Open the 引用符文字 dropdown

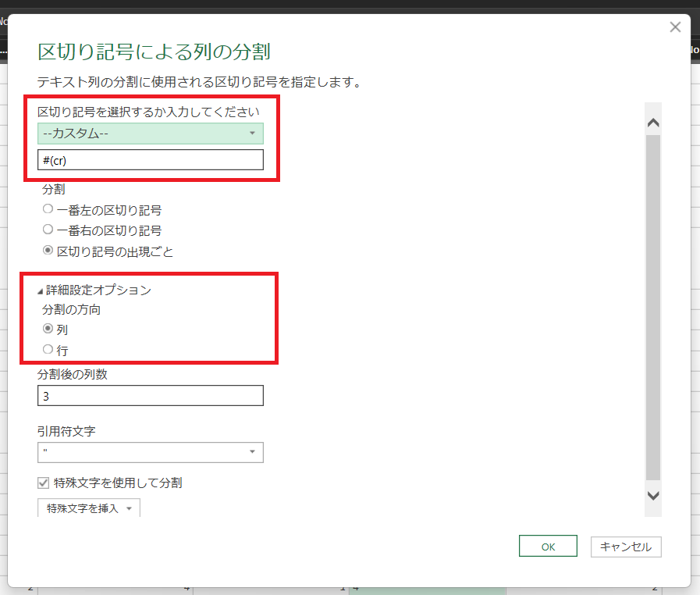point(151,452)
